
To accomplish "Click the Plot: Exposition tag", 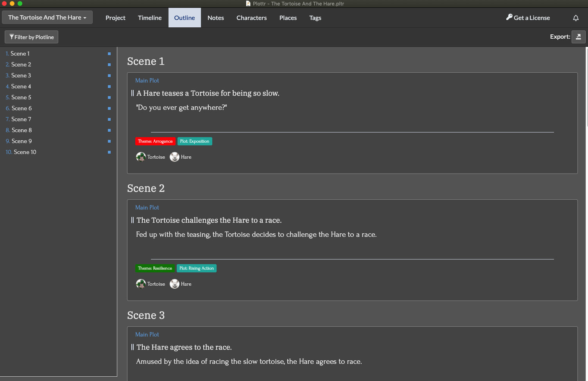I will (x=195, y=141).
